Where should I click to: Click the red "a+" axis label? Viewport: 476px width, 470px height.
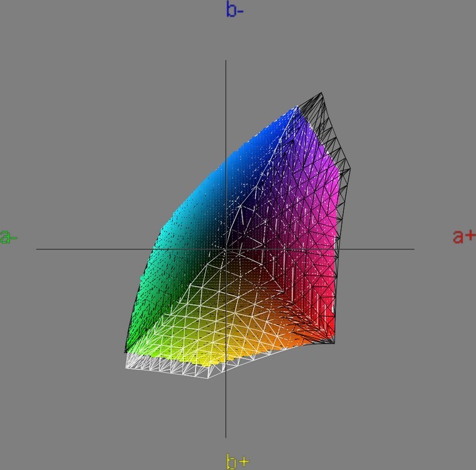[x=464, y=236]
